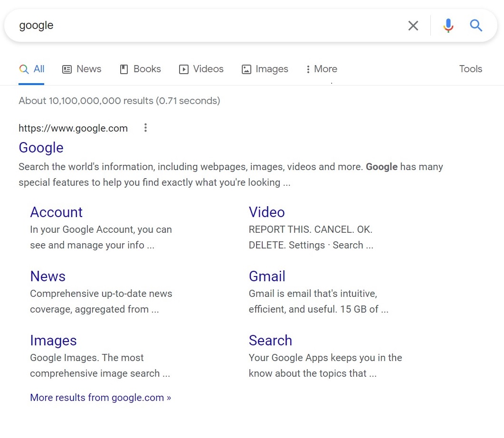
Task: Click 'Your Google Apps keeps you' description
Action: pos(325,365)
